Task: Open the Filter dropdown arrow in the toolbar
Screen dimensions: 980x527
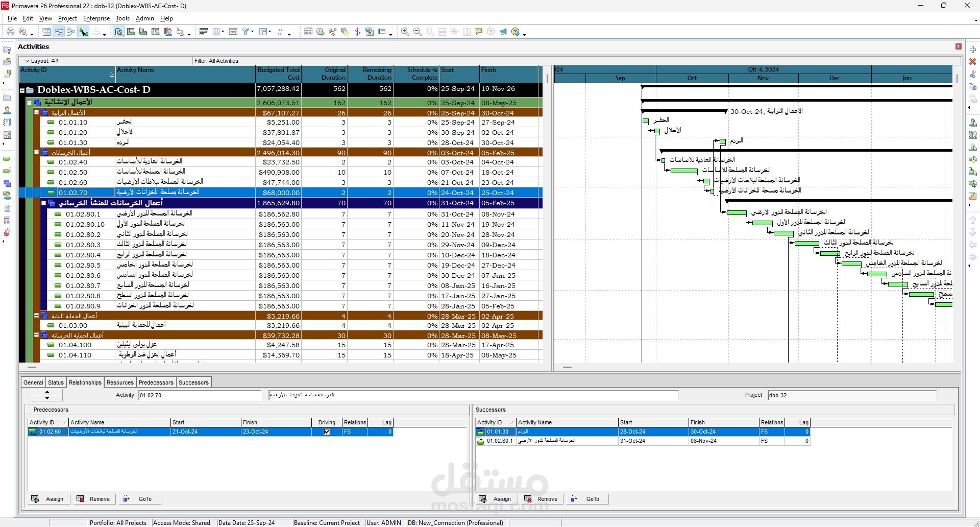Action: (x=252, y=32)
